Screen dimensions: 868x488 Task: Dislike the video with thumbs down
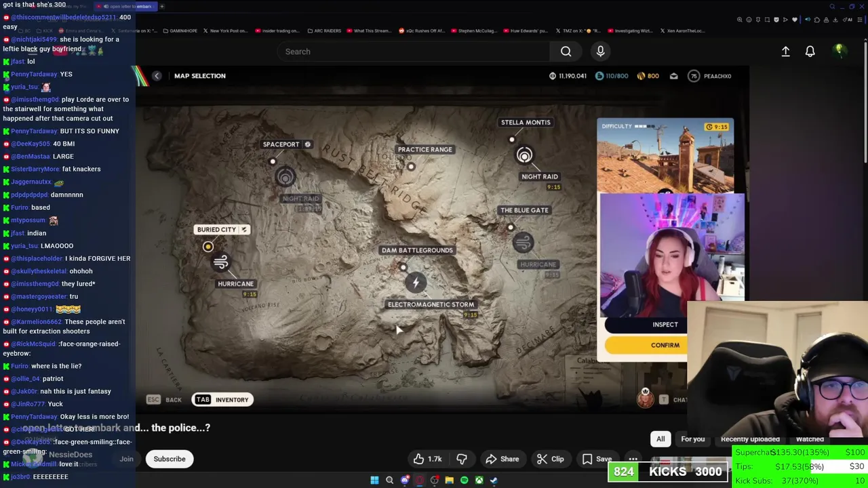click(x=462, y=459)
